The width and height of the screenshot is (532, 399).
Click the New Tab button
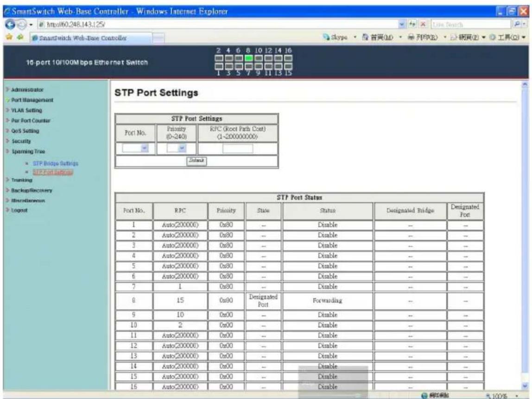tap(158, 38)
